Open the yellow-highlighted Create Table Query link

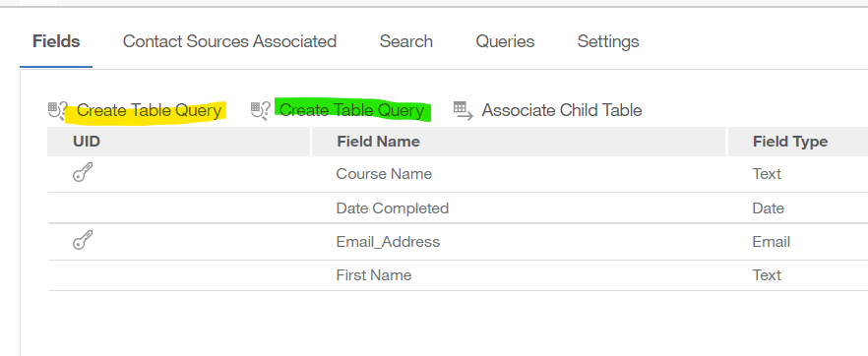(x=149, y=110)
